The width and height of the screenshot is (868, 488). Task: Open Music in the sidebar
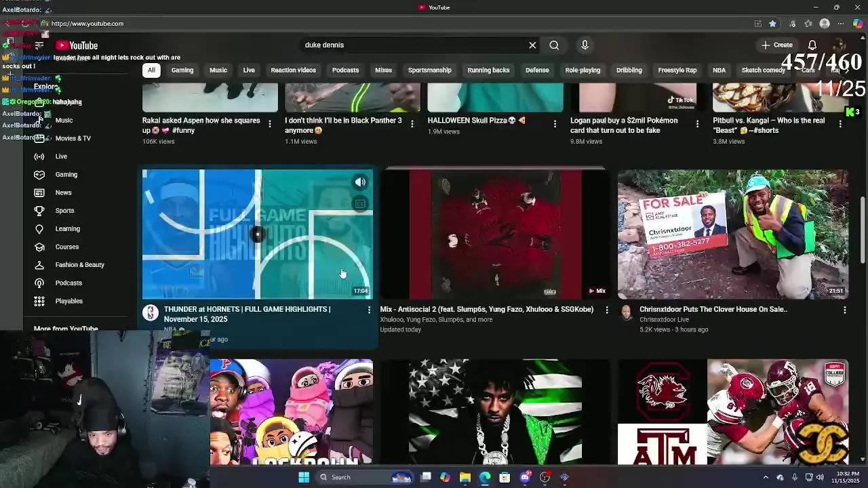[64, 120]
